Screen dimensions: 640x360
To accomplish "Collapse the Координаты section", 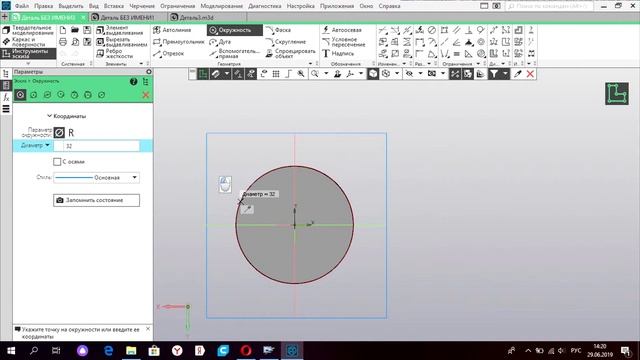I will (49, 116).
